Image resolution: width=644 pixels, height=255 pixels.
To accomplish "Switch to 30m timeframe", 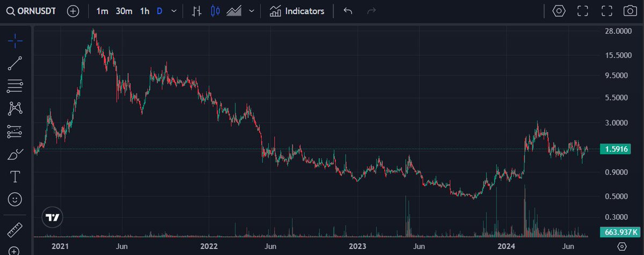I will (x=124, y=11).
